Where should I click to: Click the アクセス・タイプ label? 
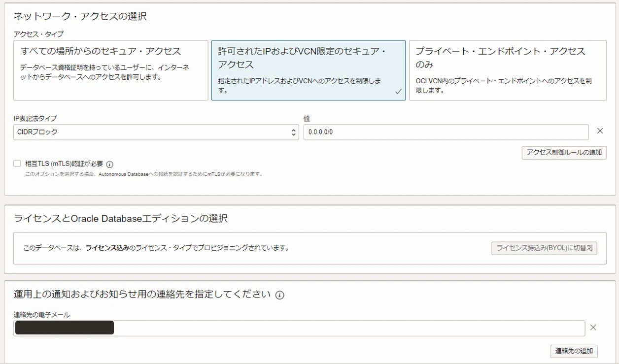click(38, 34)
